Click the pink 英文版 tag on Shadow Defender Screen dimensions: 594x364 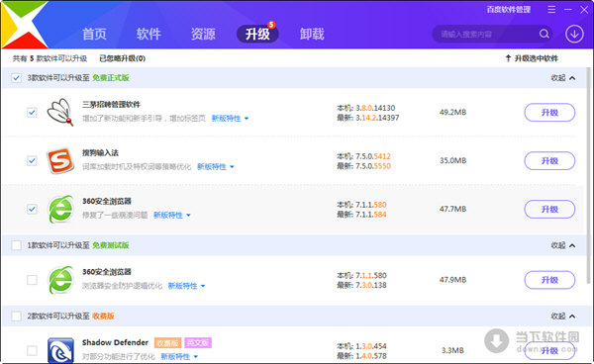(x=198, y=343)
